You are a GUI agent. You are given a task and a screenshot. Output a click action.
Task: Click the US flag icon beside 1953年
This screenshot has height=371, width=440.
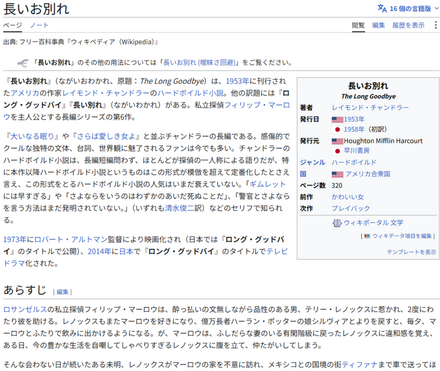[x=337, y=119]
